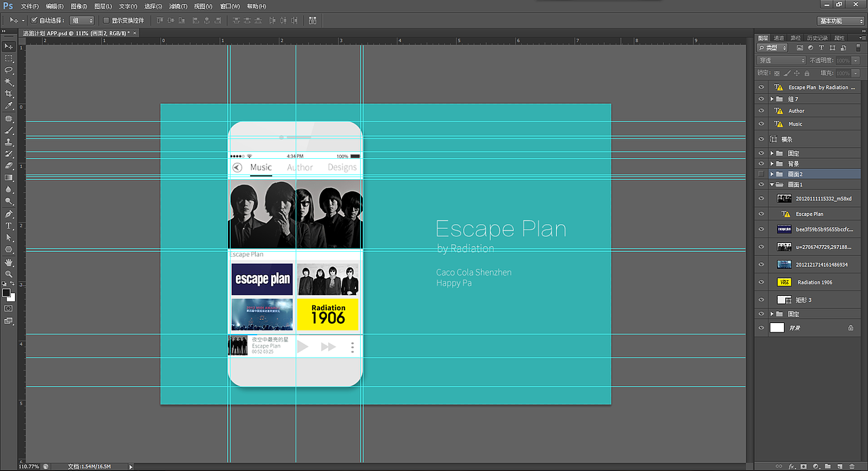Select the Clone Stamp tool
Viewport: 868px width, 471px height.
(9, 142)
